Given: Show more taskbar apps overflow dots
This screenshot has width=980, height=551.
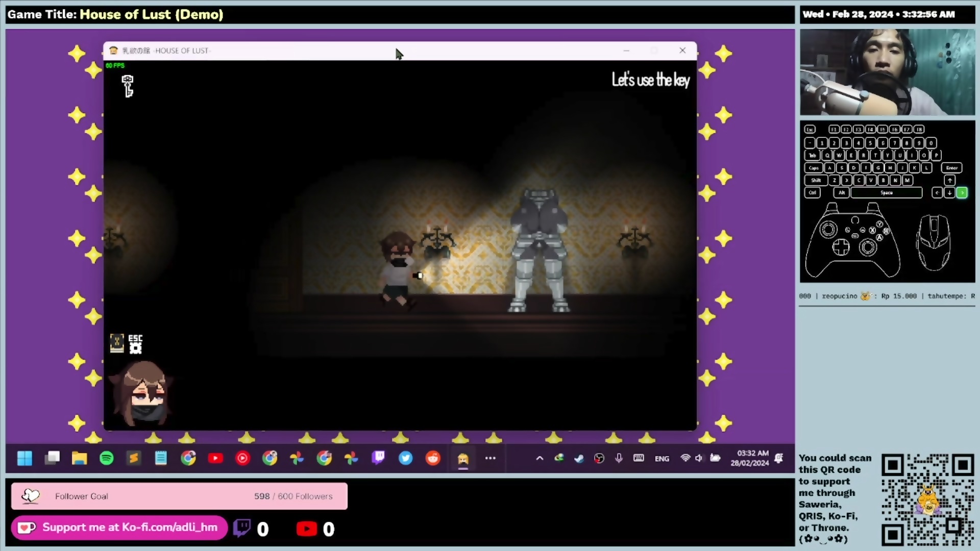Looking at the screenshot, I should (491, 458).
